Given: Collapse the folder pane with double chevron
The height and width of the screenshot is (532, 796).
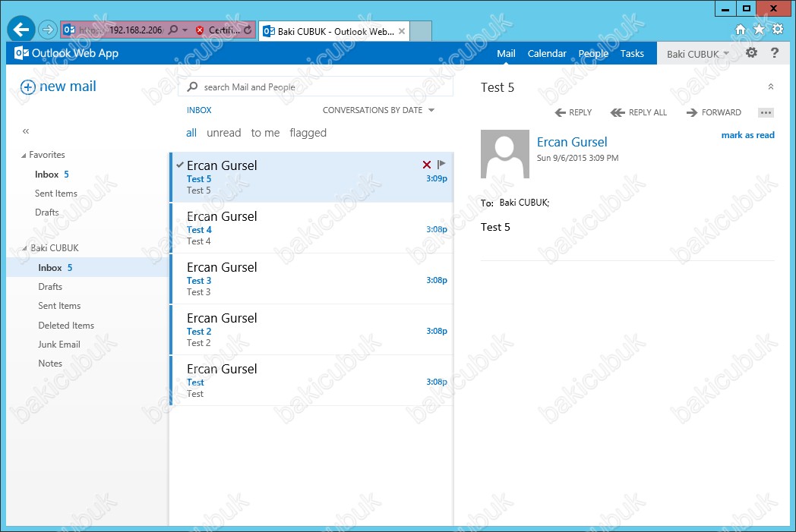Looking at the screenshot, I should (x=26, y=131).
